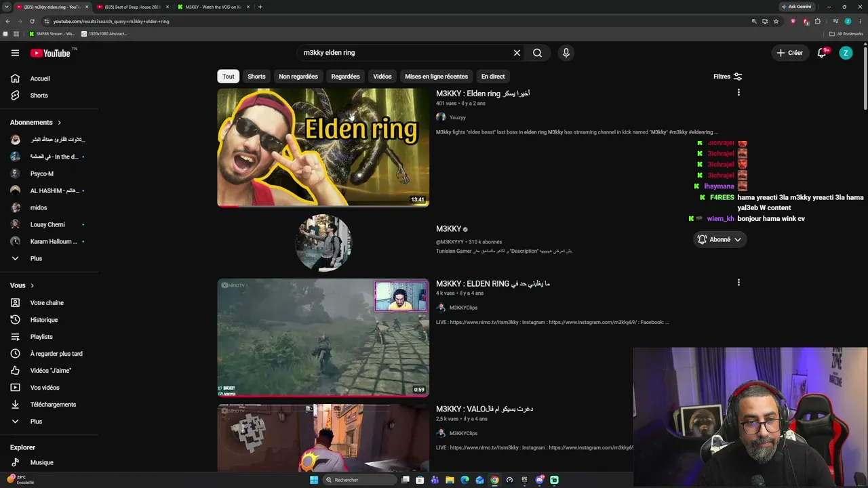Open the M3KKY : ELDEN RING clip title
Viewport: 868px width, 488px height.
(x=493, y=283)
